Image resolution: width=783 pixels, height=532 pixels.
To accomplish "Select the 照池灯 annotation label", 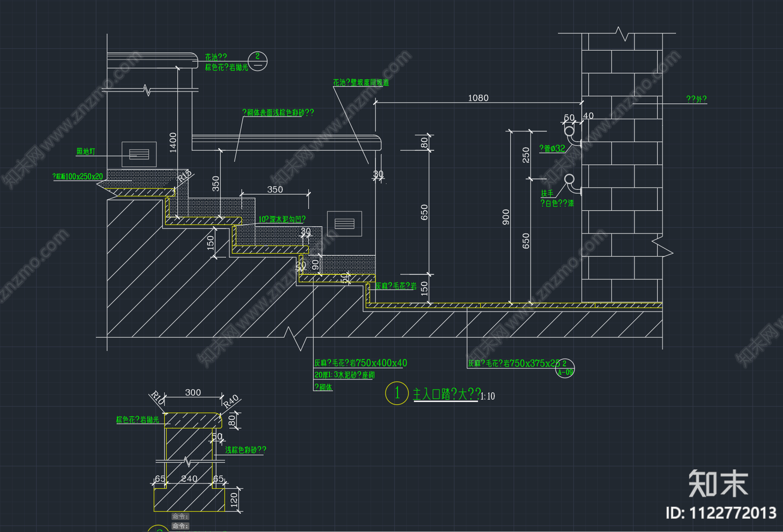I will pos(86,152).
